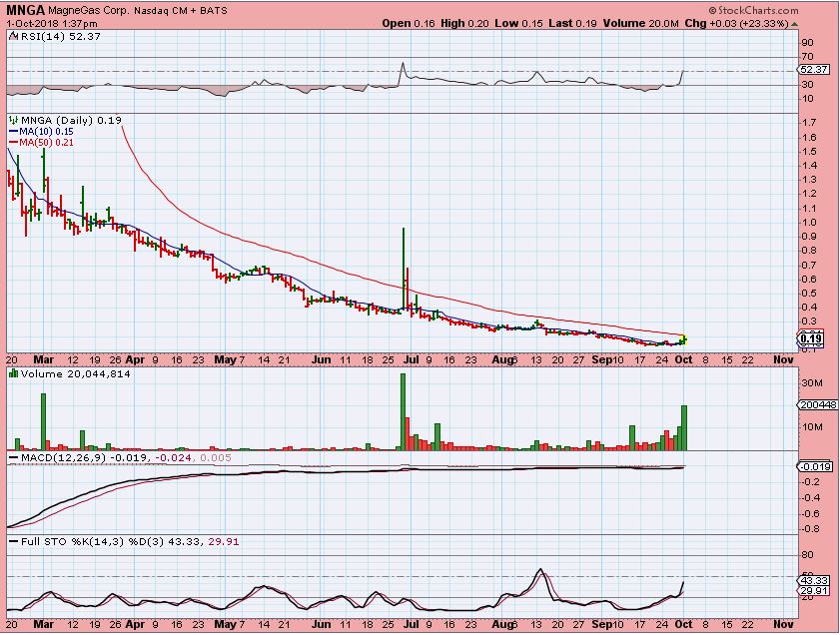The image size is (840, 635).
Task: Select the MagneGas Corp. company name
Action: coord(88,10)
